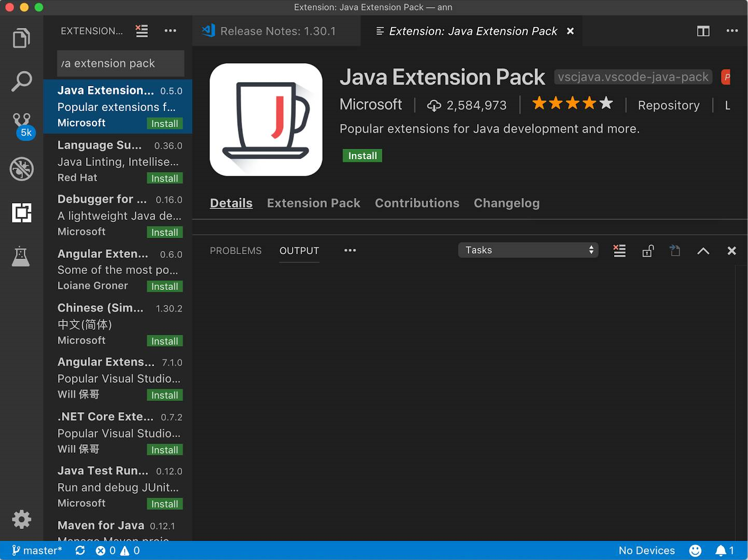The width and height of the screenshot is (748, 560).
Task: Install Java Test Runner extension
Action: tap(164, 504)
